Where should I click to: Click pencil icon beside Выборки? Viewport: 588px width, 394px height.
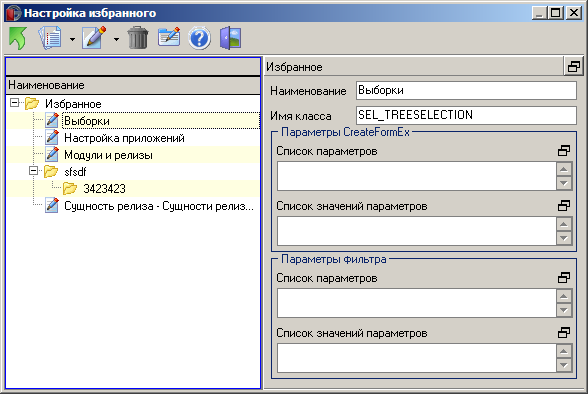click(x=52, y=120)
